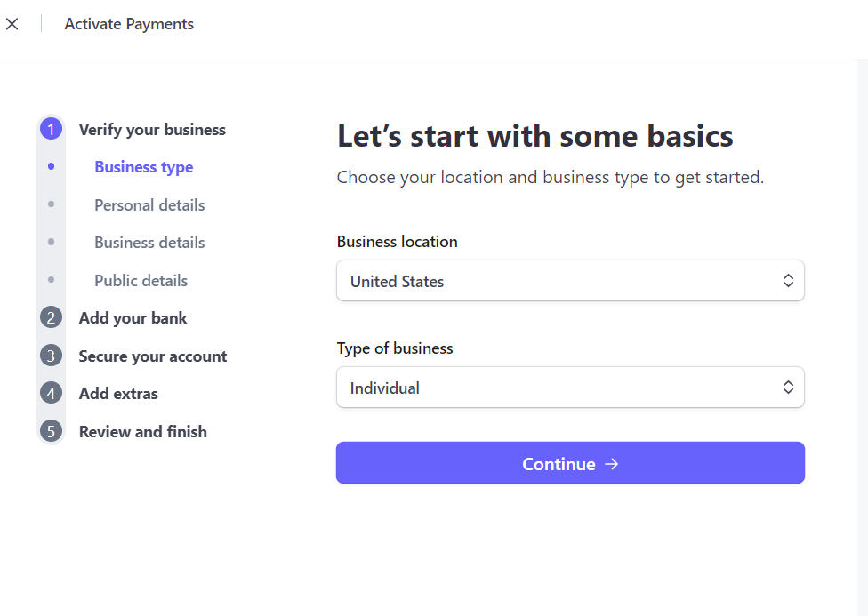This screenshot has width=868, height=616.
Task: Open Business details sub-step
Action: (149, 243)
